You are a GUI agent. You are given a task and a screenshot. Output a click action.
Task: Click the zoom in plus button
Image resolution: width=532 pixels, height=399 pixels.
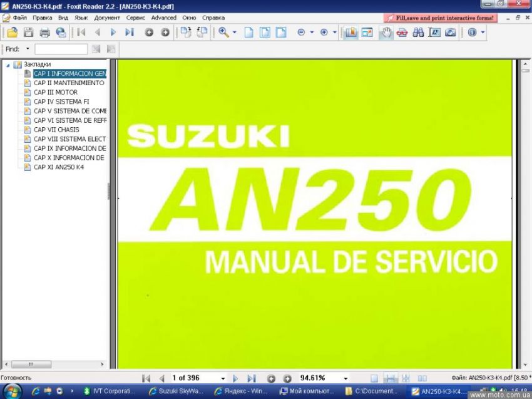[x=324, y=33]
